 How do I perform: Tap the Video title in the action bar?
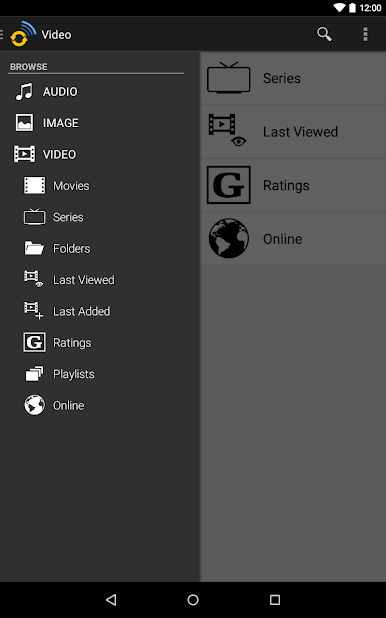(x=56, y=35)
